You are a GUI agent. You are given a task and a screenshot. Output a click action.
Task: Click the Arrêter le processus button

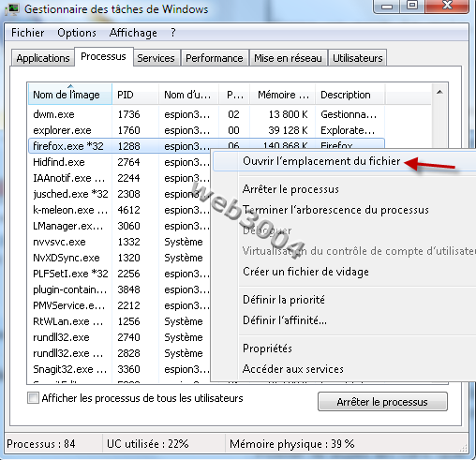[x=382, y=402]
